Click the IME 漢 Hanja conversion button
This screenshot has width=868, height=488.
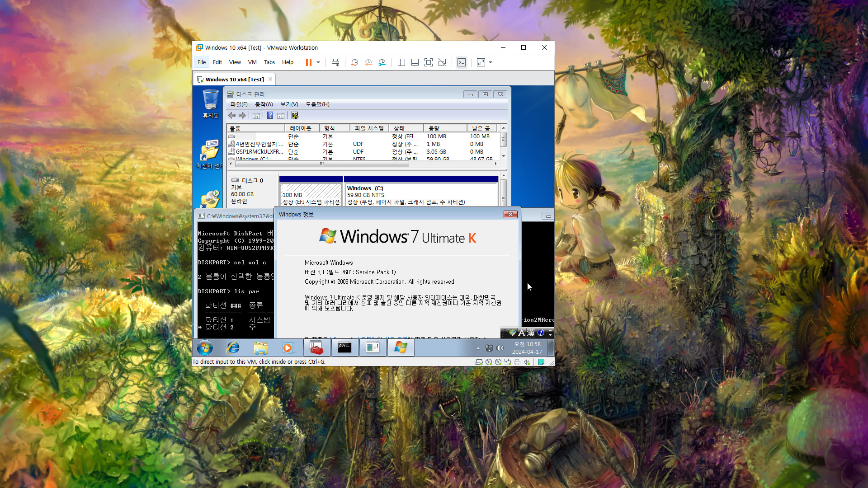click(x=531, y=333)
